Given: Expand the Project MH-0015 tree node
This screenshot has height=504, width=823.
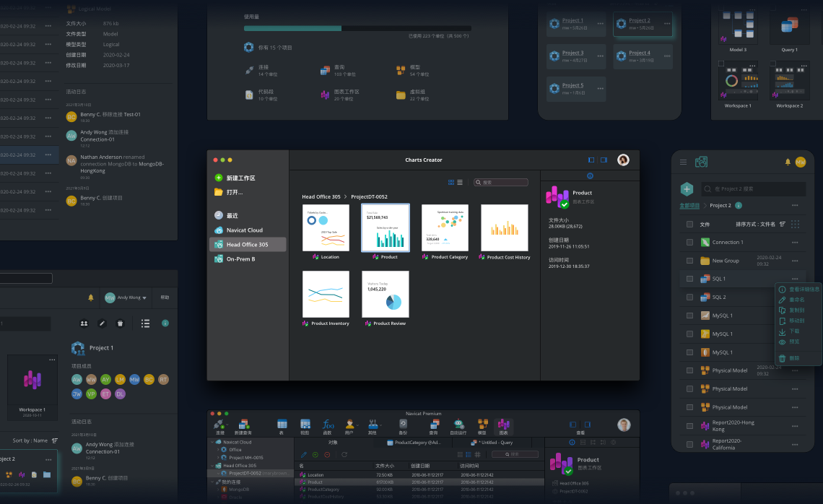Looking at the screenshot, I should 218,458.
